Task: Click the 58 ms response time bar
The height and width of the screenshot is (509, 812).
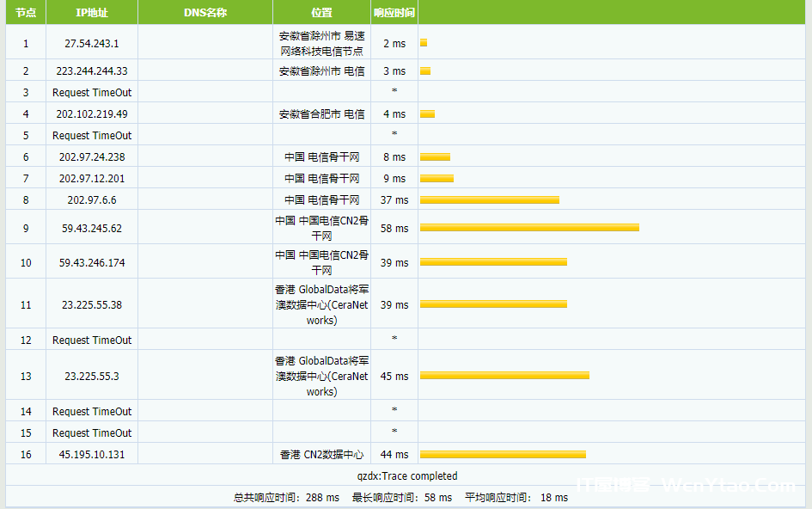Action: point(529,228)
